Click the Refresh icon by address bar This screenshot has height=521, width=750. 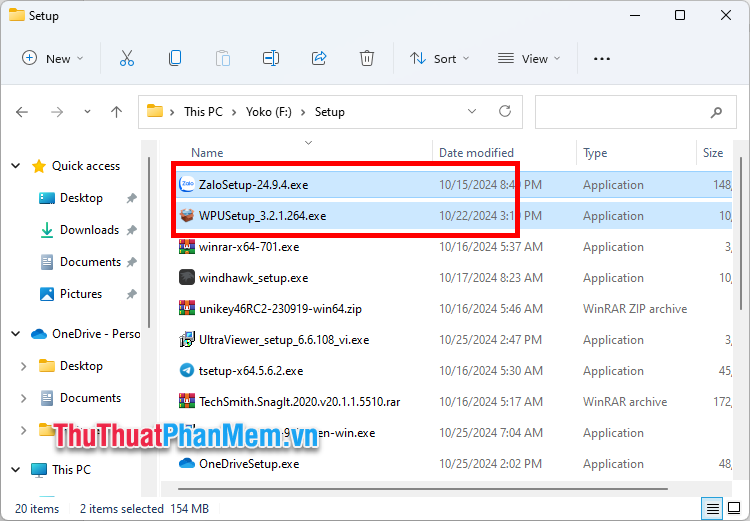(x=505, y=111)
